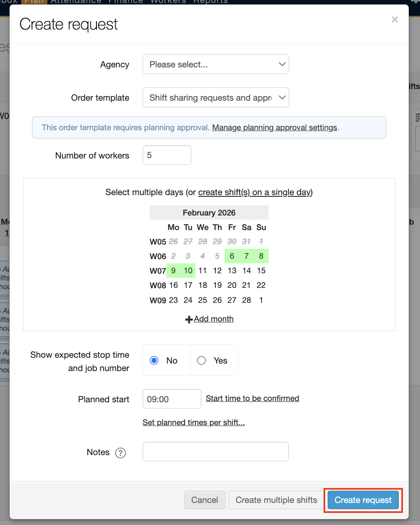Click Start time to be confirmed

pos(252,398)
